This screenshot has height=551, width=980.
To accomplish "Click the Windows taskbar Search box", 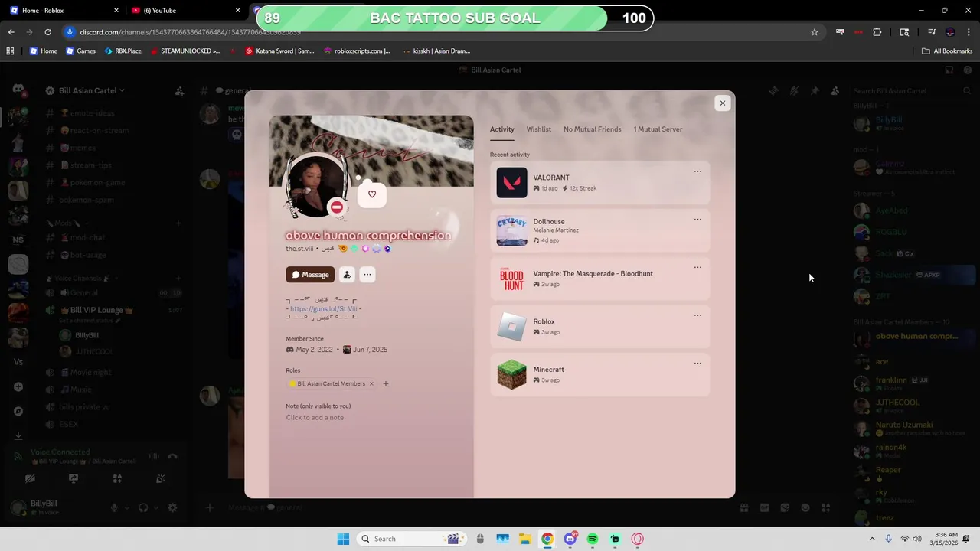I will (x=410, y=539).
